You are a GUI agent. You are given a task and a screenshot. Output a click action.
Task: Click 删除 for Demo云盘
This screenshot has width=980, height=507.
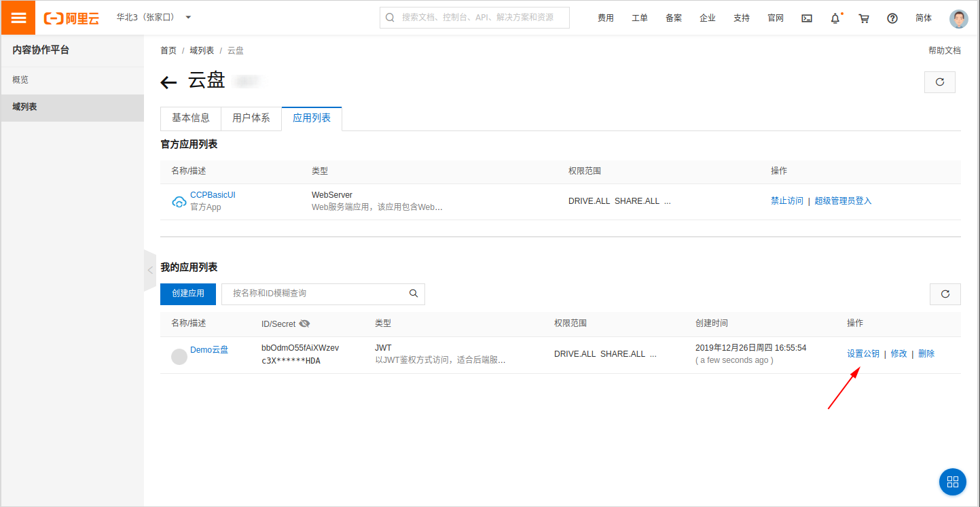(926, 353)
